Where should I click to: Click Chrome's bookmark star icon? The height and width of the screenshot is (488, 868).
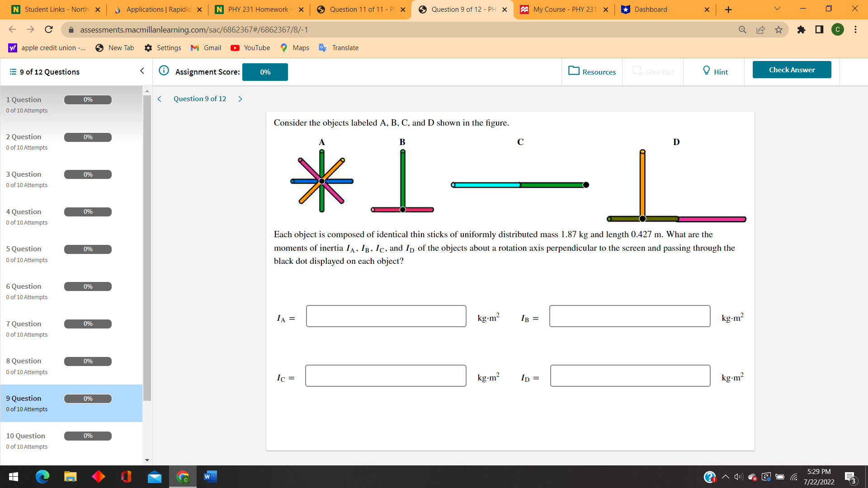pos(778,30)
